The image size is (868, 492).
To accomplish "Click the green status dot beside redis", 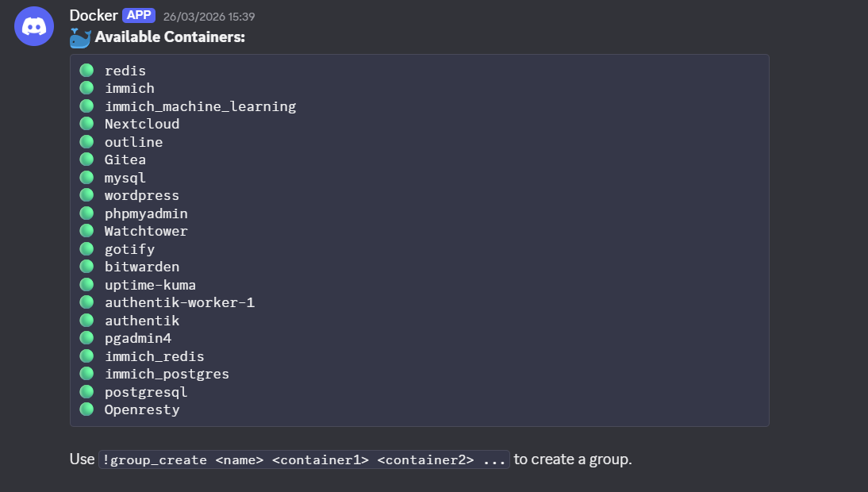I will click(87, 71).
